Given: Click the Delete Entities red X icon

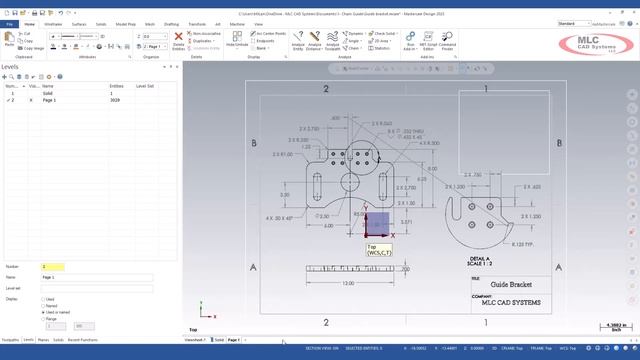Looking at the screenshot, I should [178, 37].
